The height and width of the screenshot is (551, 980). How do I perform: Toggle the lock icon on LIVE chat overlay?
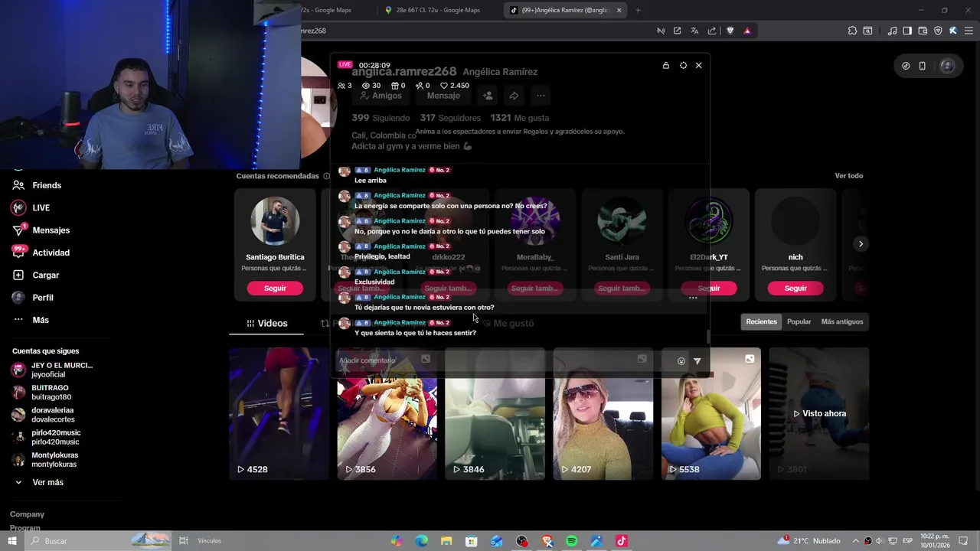(666, 66)
